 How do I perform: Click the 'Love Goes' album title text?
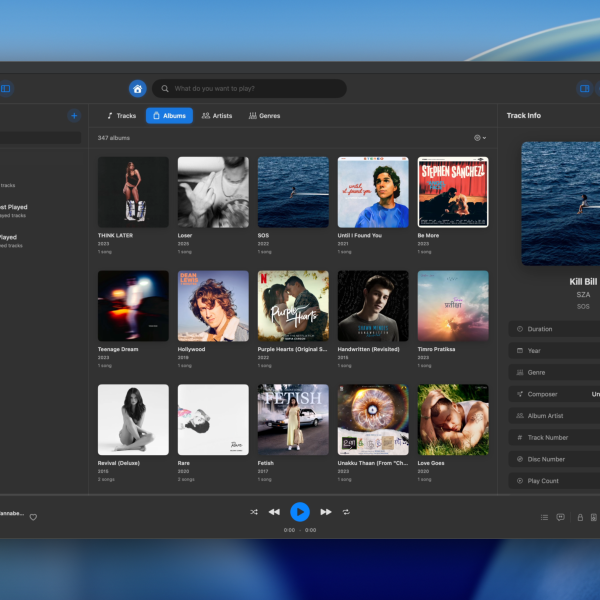pos(431,463)
